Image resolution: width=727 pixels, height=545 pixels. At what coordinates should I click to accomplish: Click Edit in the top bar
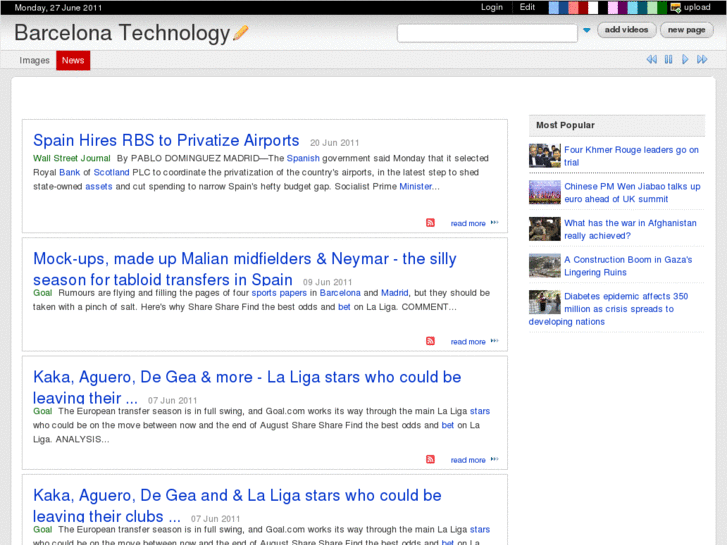(527, 7)
